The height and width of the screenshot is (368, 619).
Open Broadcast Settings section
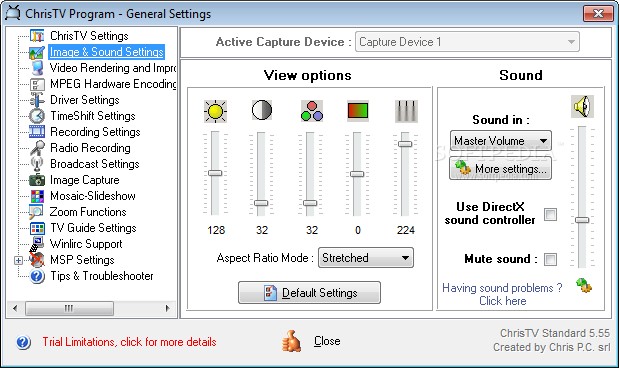(95, 164)
